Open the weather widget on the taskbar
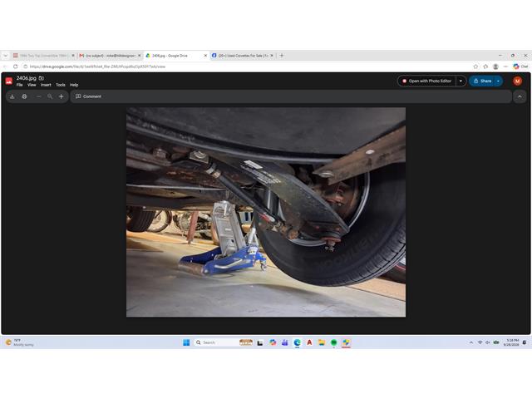The width and height of the screenshot is (532, 399). (20, 342)
